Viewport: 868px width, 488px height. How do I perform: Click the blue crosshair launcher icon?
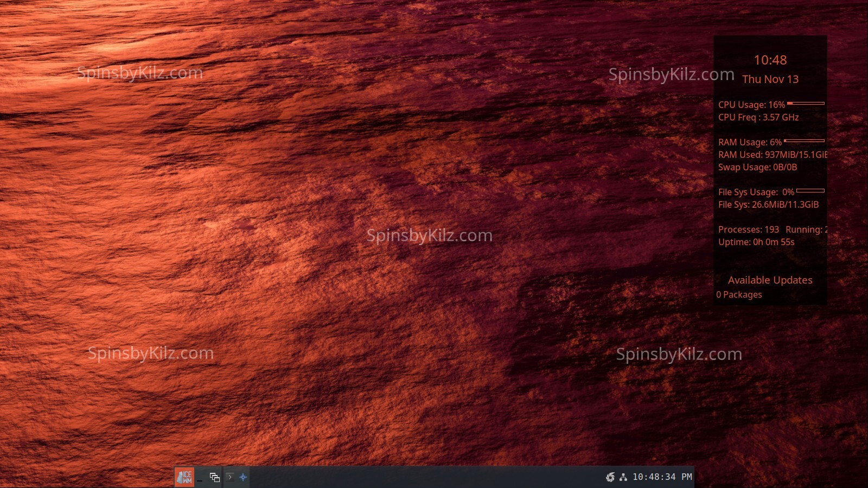[x=243, y=477]
